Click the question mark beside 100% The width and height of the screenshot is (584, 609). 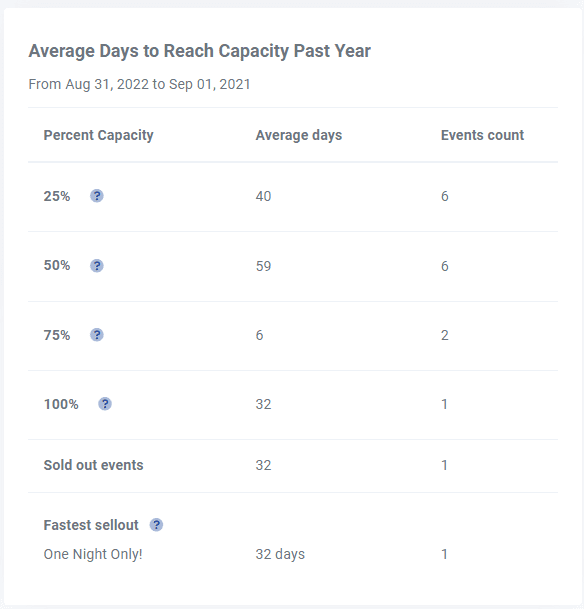tap(105, 404)
